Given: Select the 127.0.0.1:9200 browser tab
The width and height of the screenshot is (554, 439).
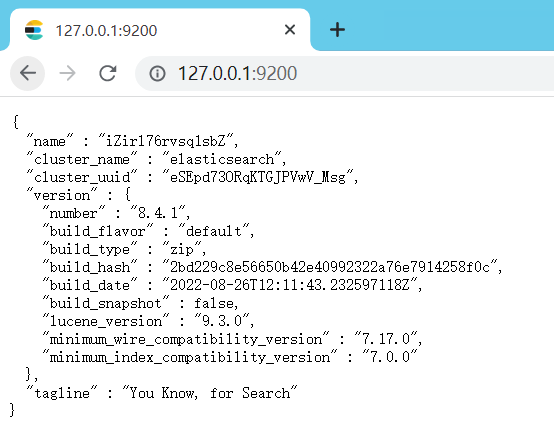Looking at the screenshot, I should [x=160, y=30].
